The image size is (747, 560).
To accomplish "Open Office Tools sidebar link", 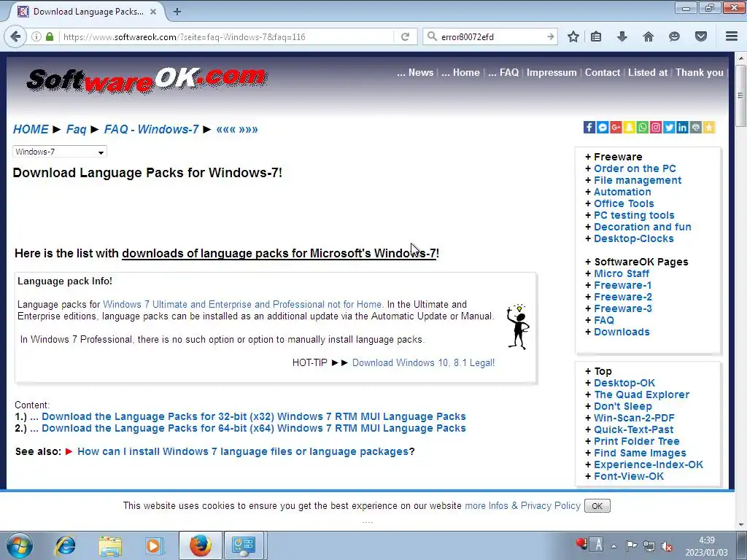I will (x=624, y=203).
